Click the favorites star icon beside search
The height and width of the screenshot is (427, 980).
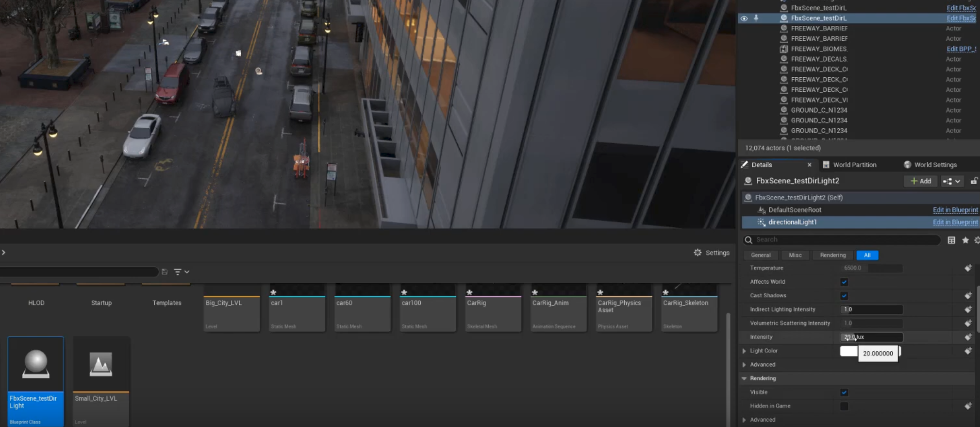tap(965, 240)
